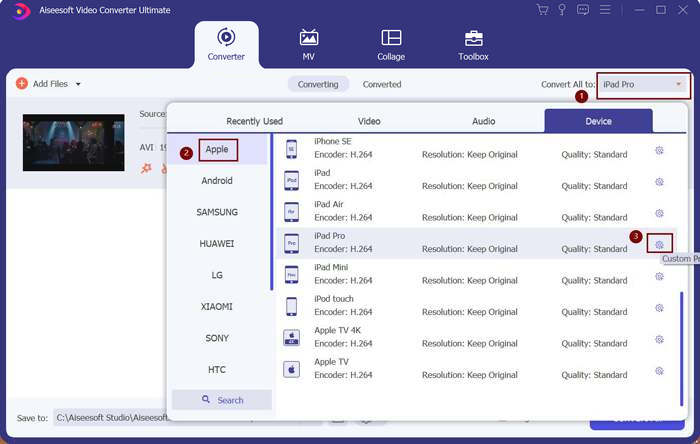Click the iPad Mini device icon
The width and height of the screenshot is (700, 444).
click(x=291, y=275)
